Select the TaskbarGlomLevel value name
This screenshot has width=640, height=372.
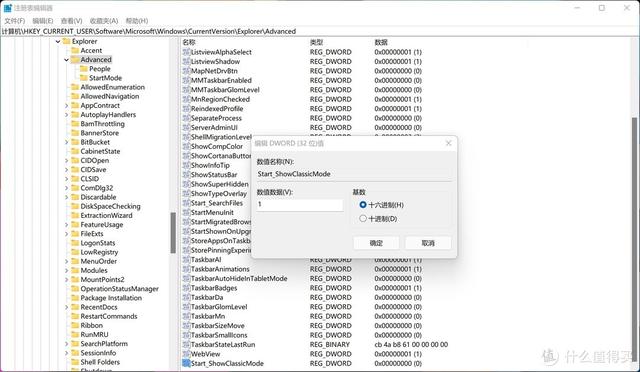[219, 307]
